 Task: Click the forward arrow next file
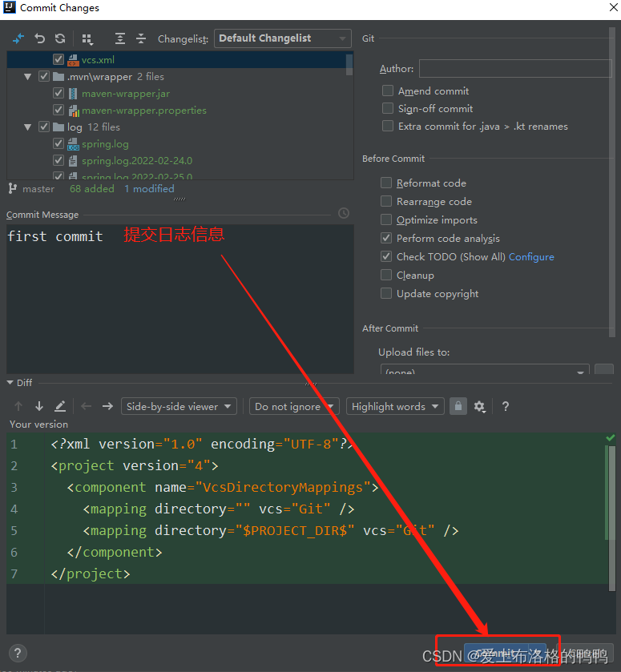click(x=107, y=406)
